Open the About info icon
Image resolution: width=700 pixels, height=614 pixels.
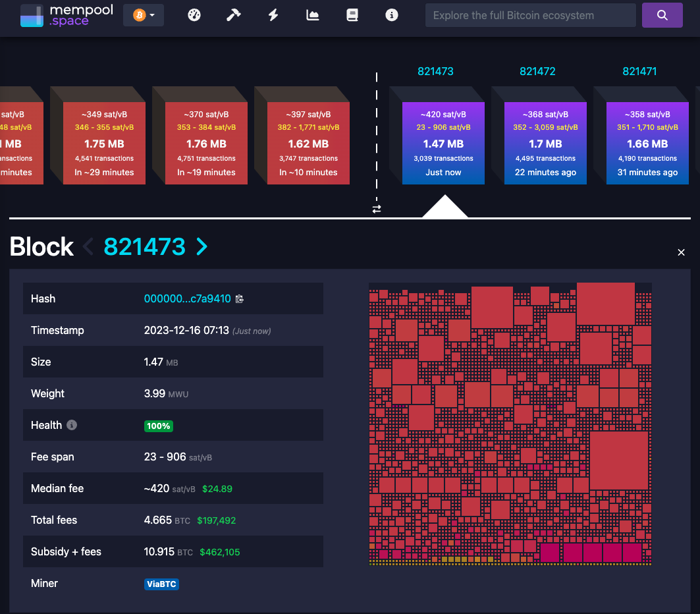(392, 15)
